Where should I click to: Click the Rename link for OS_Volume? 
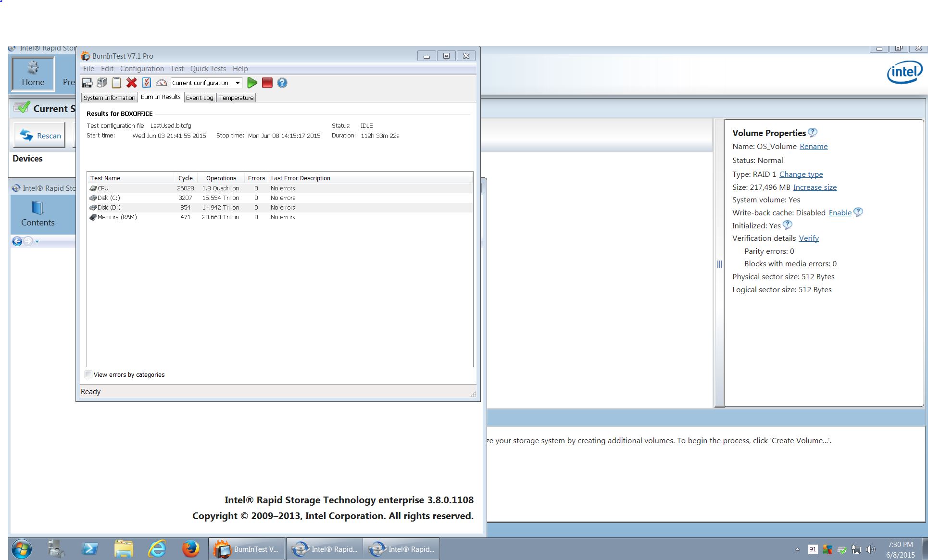click(814, 147)
